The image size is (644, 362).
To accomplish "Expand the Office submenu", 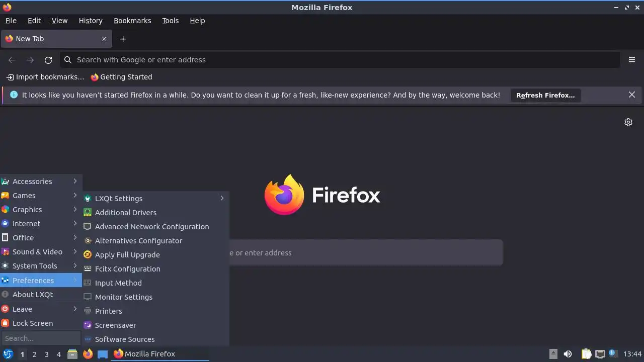I will tap(41, 238).
